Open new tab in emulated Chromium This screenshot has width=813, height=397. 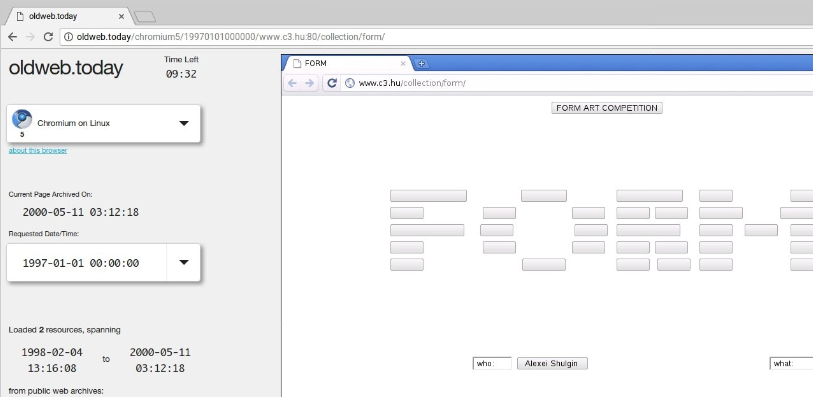tap(422, 63)
